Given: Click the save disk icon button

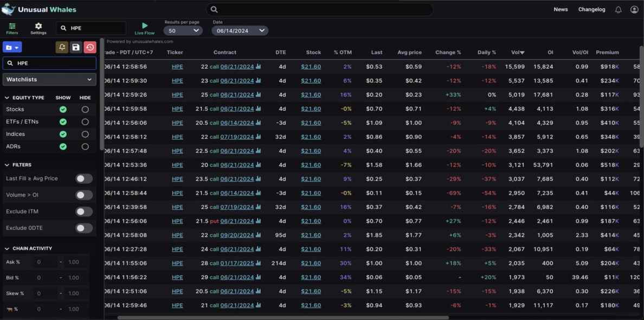Looking at the screenshot, I should pyautogui.click(x=76, y=47).
